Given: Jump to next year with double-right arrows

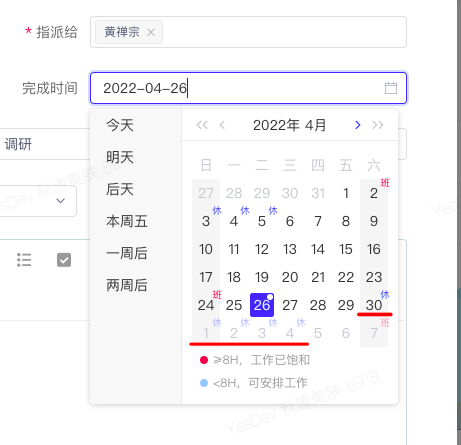Looking at the screenshot, I should click(378, 125).
